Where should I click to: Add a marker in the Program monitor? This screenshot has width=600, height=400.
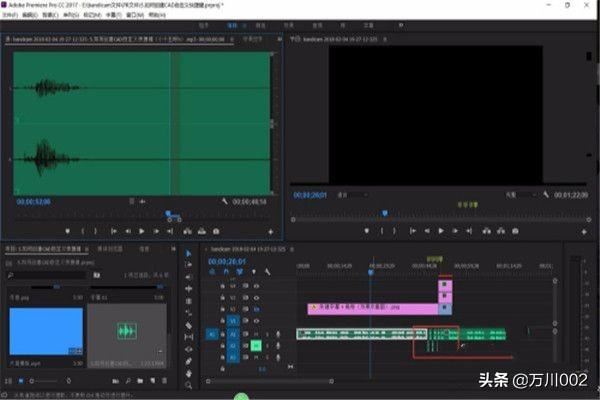[367, 231]
